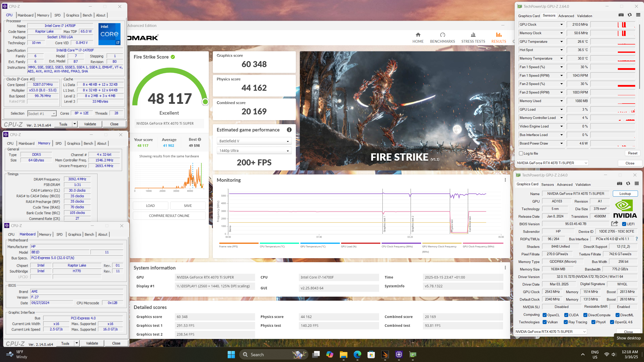Click the Fire Strike preview image

tap(405, 111)
